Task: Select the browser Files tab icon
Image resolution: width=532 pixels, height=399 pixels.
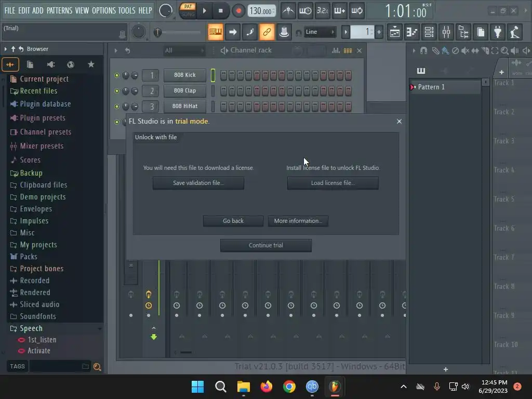Action: coord(30,64)
